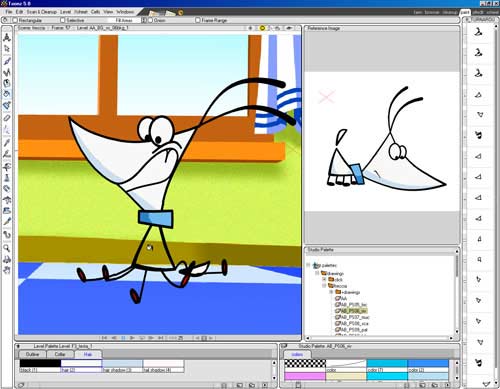Select AB_P037 palette in the tree

[352, 317]
